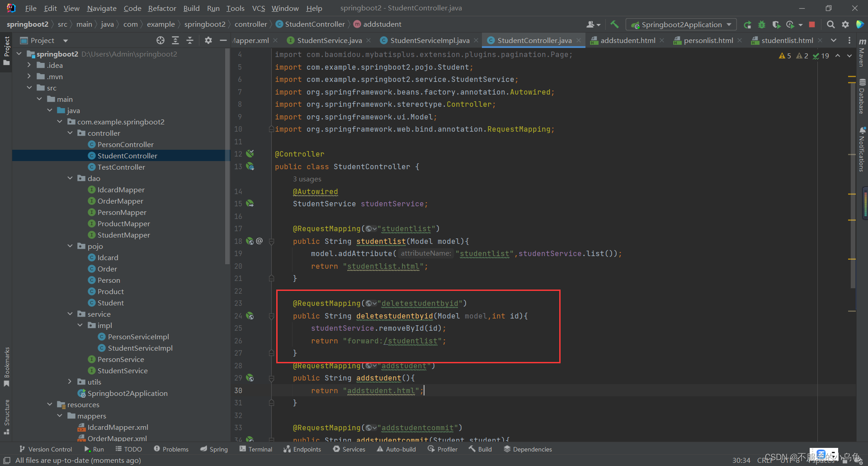Open Version Control tool window
868x466 pixels.
[46, 449]
